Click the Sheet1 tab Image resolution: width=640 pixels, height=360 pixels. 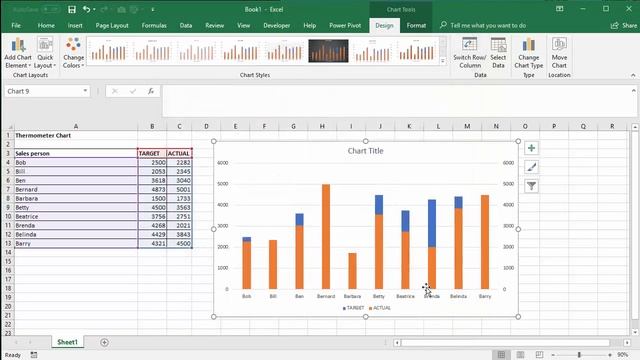click(x=67, y=342)
